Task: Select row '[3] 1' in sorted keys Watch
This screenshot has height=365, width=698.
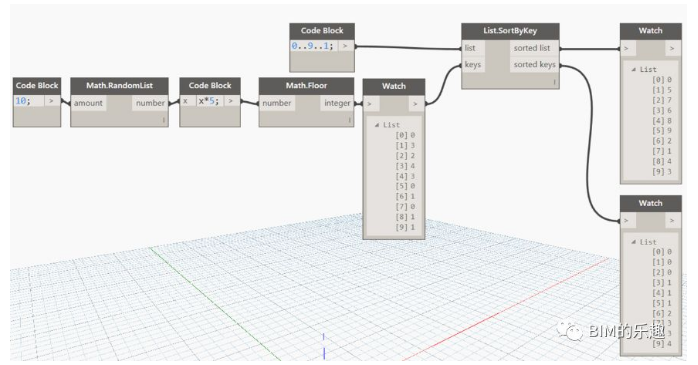Action: pyautogui.click(x=662, y=283)
